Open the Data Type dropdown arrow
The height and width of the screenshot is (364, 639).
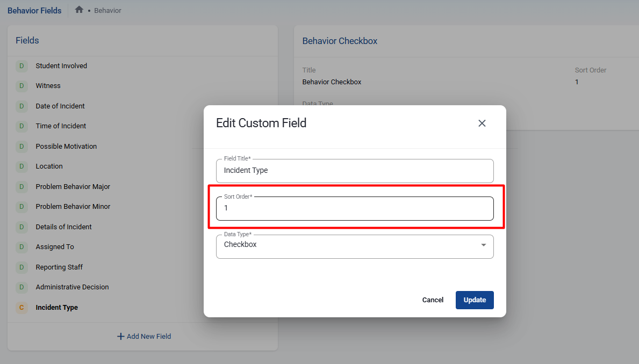click(483, 245)
